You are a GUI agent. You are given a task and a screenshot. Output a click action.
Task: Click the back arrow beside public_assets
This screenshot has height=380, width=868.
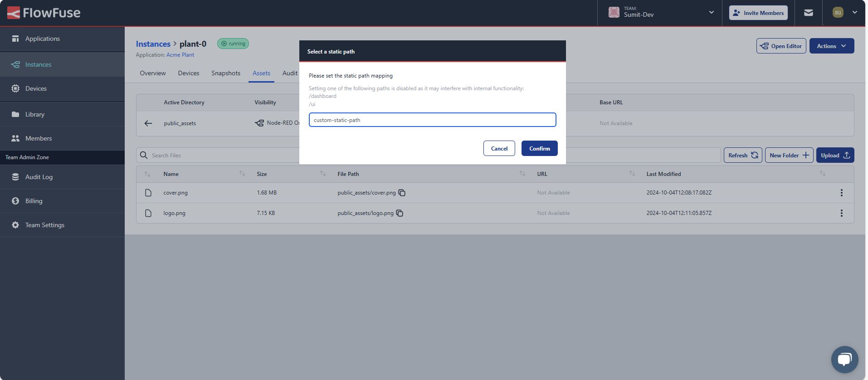[148, 123]
